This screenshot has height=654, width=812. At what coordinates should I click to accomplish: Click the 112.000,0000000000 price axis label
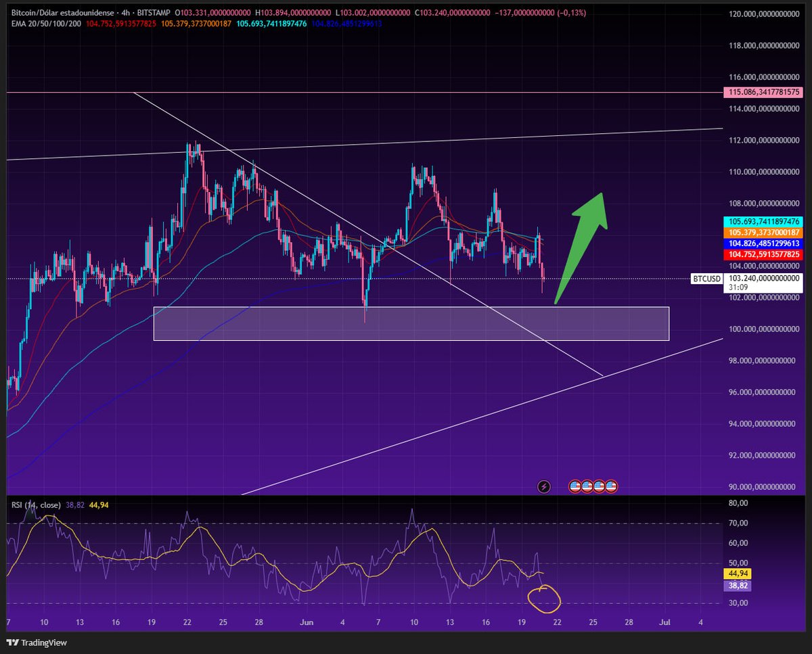pos(763,140)
